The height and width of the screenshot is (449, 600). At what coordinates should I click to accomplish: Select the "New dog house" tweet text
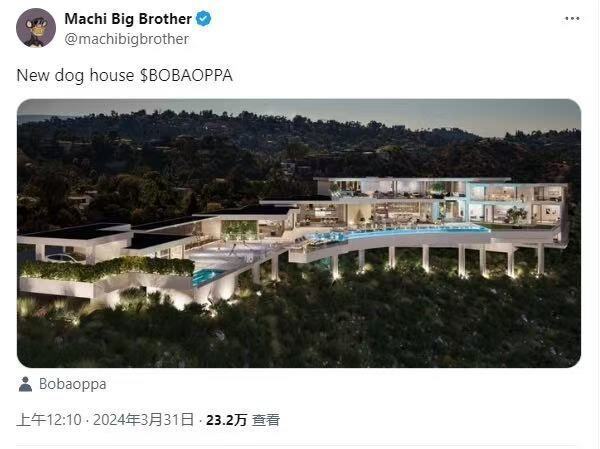click(75, 75)
